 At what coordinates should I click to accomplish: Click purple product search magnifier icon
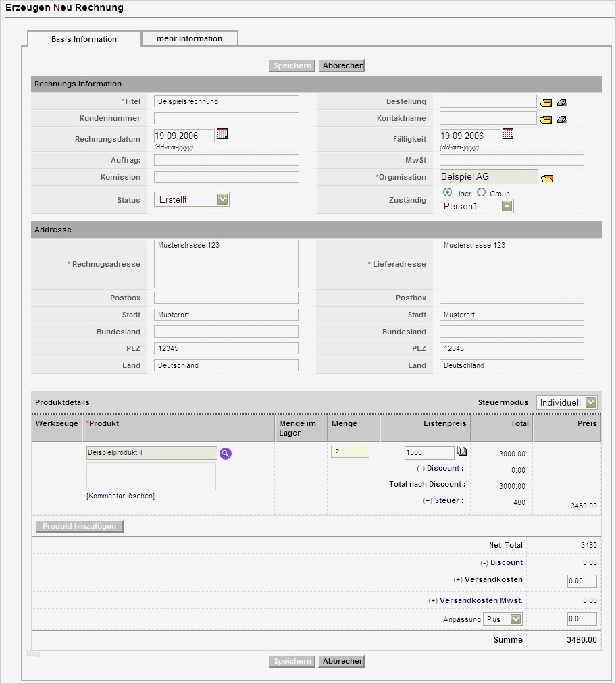pos(226,454)
